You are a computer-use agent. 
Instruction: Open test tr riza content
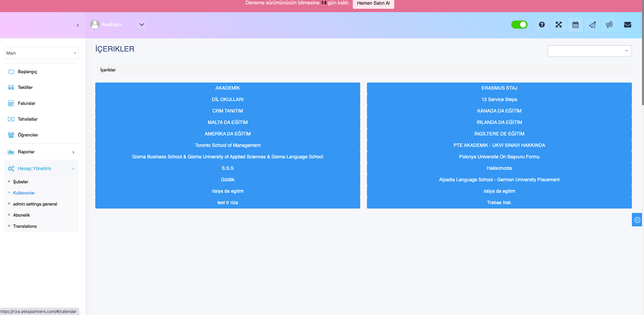point(228,202)
